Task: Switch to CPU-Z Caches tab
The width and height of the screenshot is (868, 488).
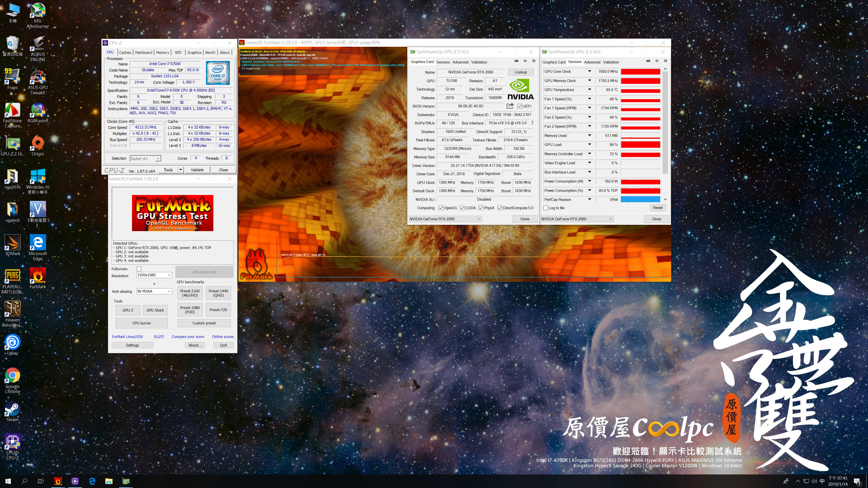Action: pos(125,53)
